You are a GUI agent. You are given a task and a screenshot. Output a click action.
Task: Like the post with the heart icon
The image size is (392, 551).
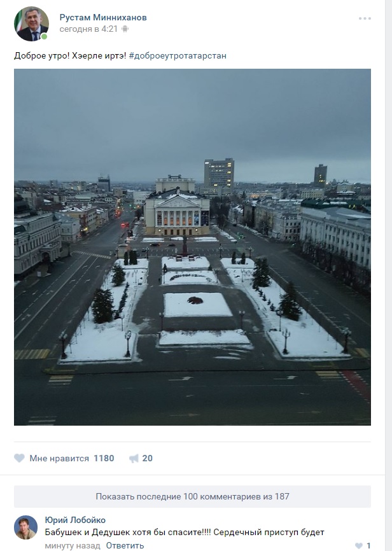[x=19, y=458]
